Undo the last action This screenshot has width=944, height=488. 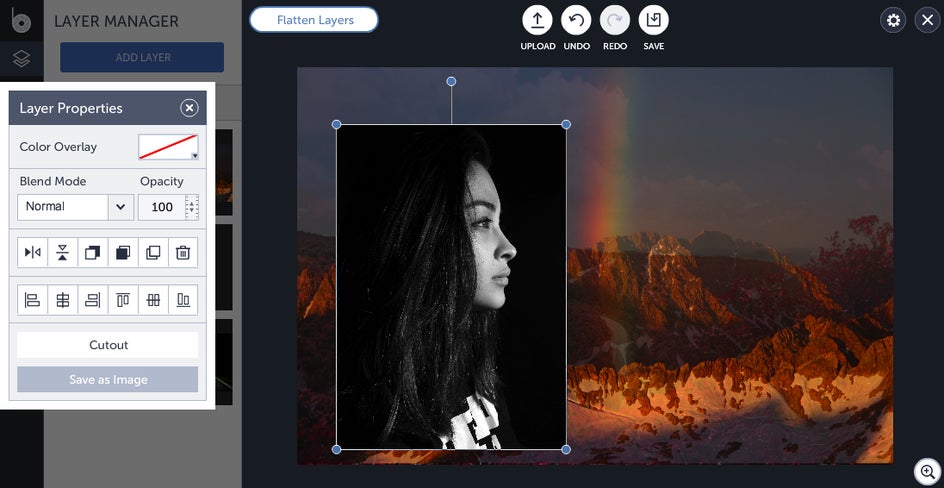tap(576, 20)
